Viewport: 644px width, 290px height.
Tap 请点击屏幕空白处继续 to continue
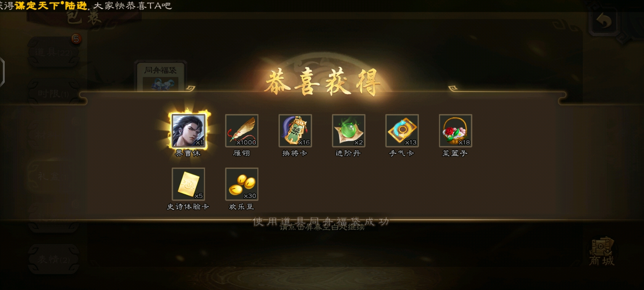322,227
